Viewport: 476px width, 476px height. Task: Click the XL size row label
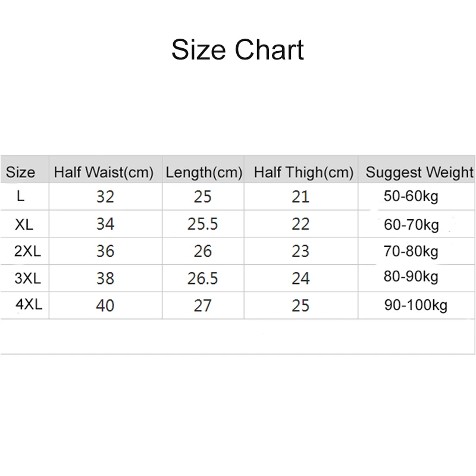pyautogui.click(x=24, y=224)
